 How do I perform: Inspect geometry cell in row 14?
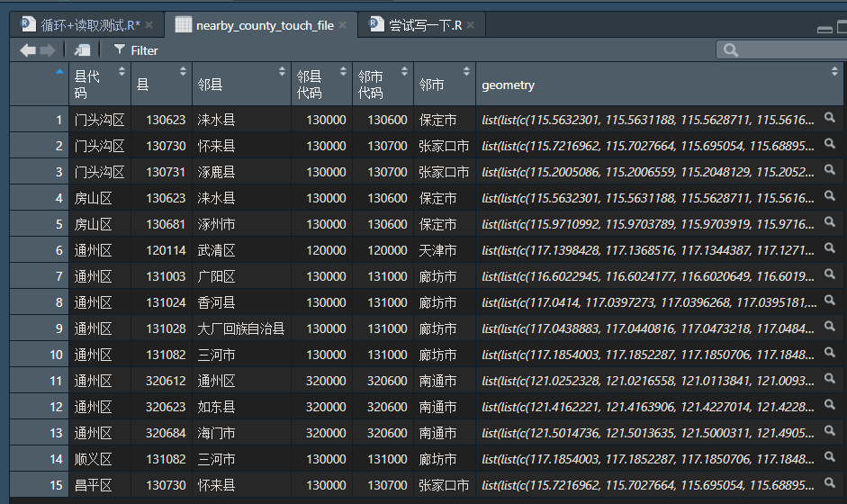[830, 456]
